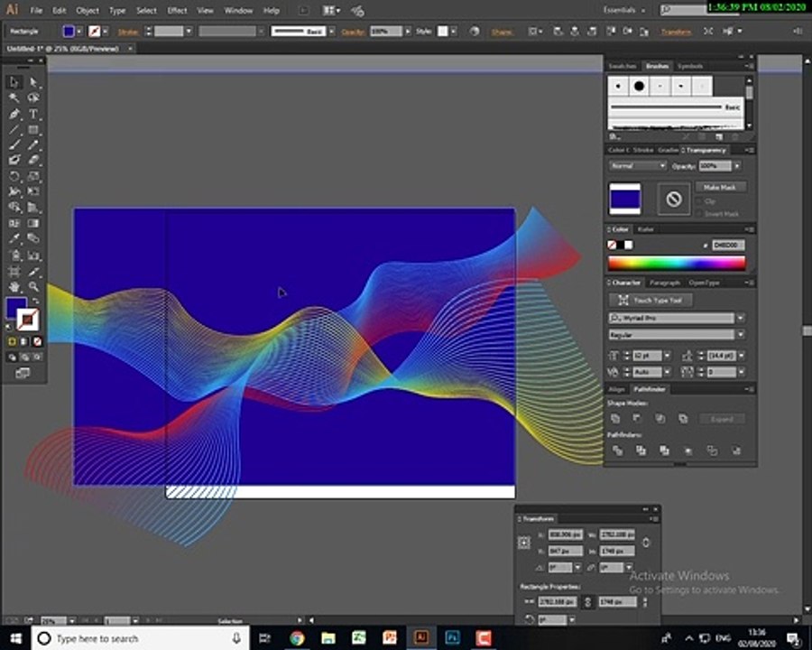Activate the Blend tool

(33, 239)
